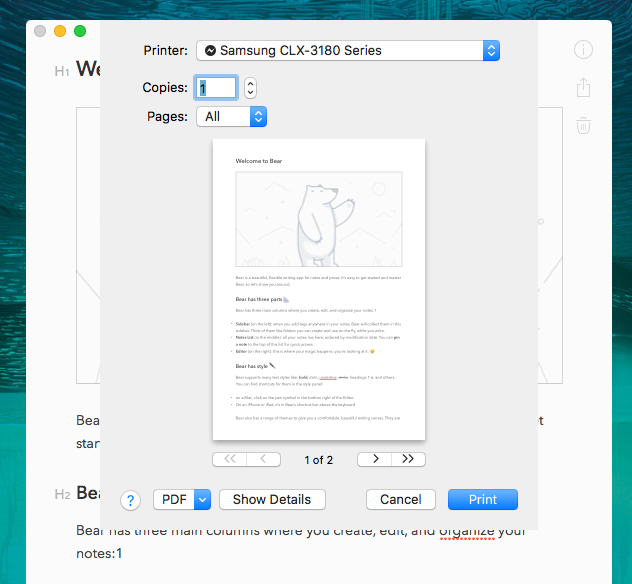Open the Pages range dropdown showing All
Screen dimensions: 632x584
click(x=231, y=116)
